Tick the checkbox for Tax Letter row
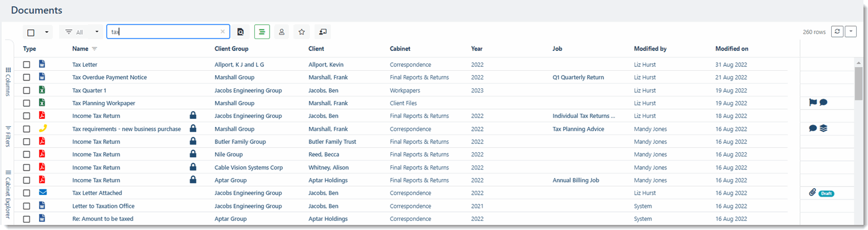Image resolution: width=868 pixels, height=230 pixels. pyautogui.click(x=27, y=65)
